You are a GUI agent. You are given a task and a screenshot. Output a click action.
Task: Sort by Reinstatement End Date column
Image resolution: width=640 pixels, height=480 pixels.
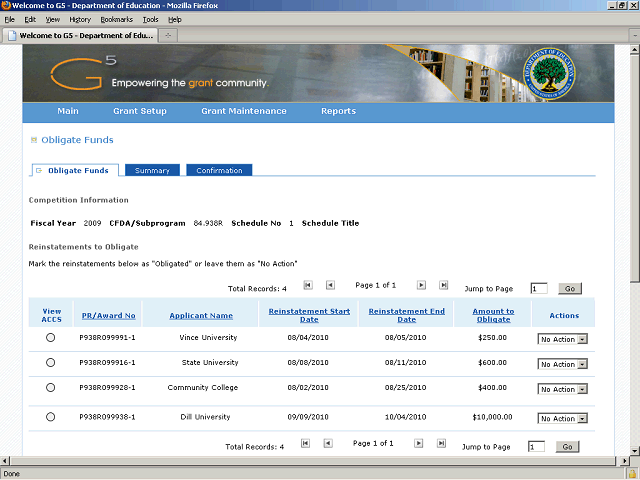(x=407, y=315)
